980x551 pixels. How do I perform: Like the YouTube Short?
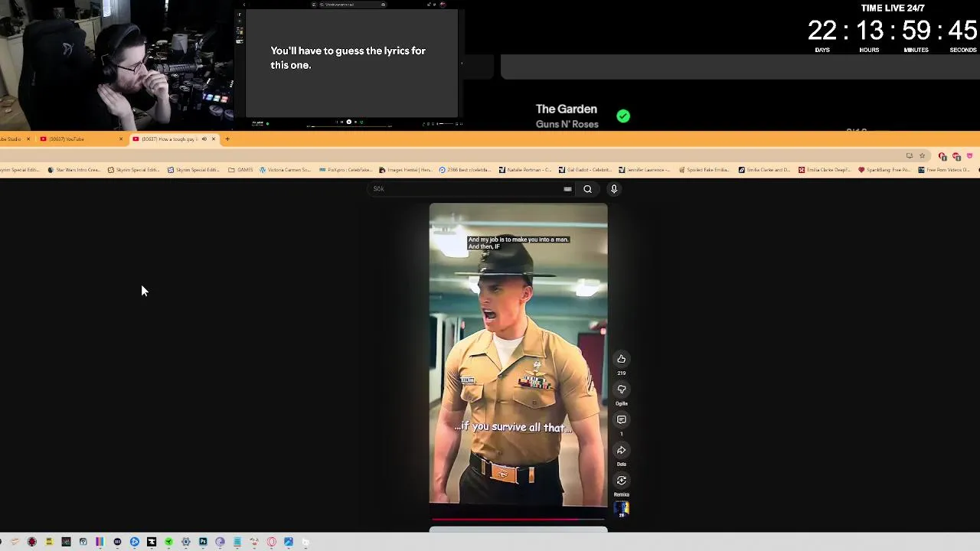pos(622,359)
